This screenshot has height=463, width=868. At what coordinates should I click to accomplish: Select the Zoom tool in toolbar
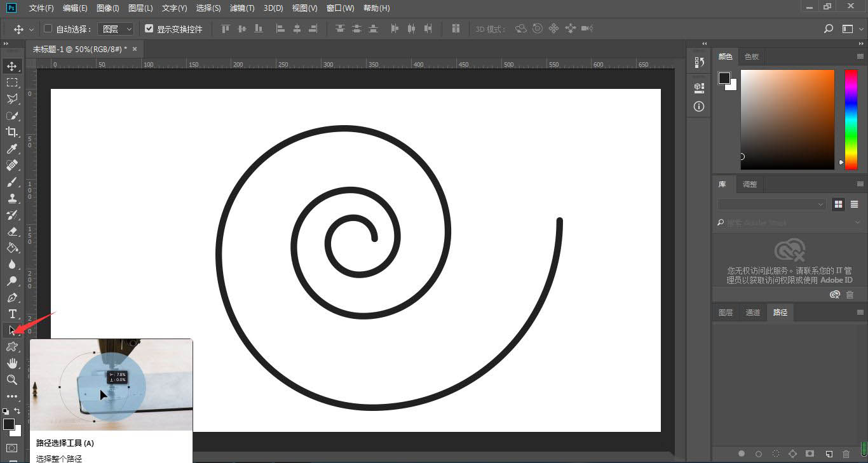pyautogui.click(x=12, y=380)
